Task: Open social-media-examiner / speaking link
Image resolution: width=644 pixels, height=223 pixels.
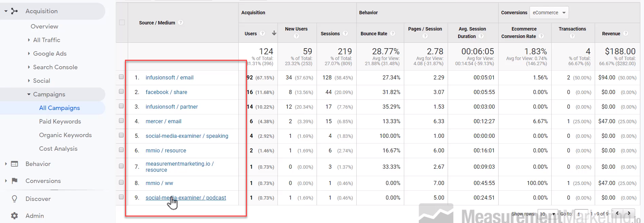Action: coord(187,136)
